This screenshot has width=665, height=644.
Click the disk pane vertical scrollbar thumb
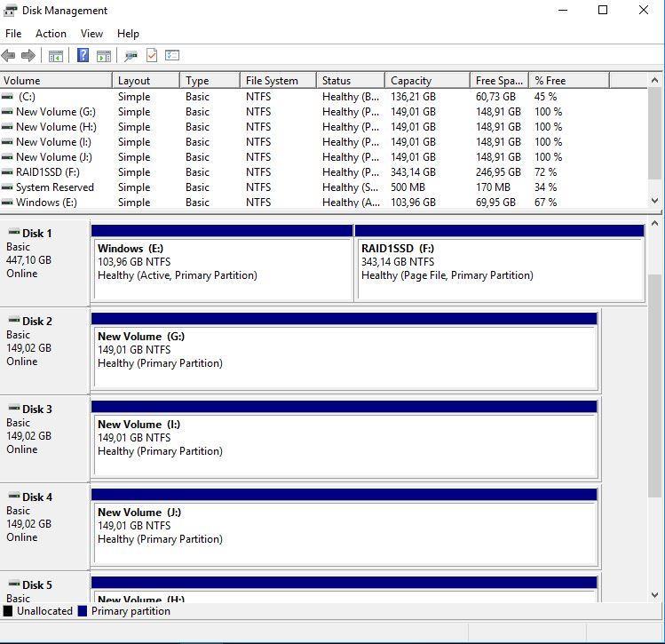click(654, 386)
